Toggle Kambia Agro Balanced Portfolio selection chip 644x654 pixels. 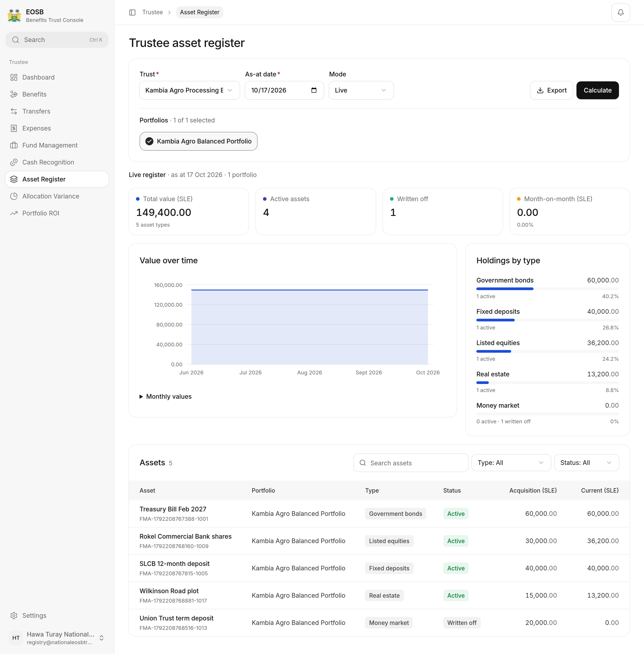pyautogui.click(x=199, y=141)
